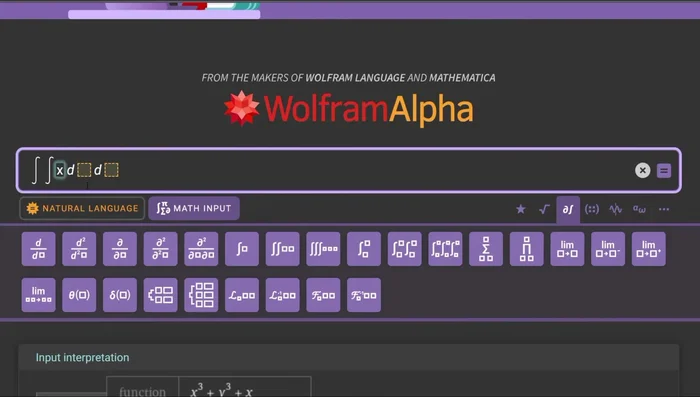Open the star favorites keyboard tab

click(521, 209)
